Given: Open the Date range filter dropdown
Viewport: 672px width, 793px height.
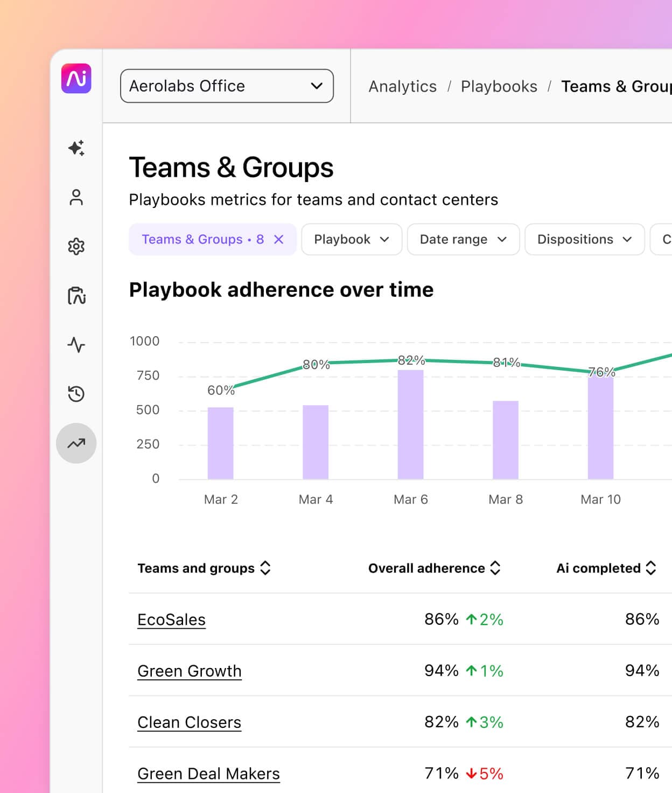Looking at the screenshot, I should [x=463, y=239].
